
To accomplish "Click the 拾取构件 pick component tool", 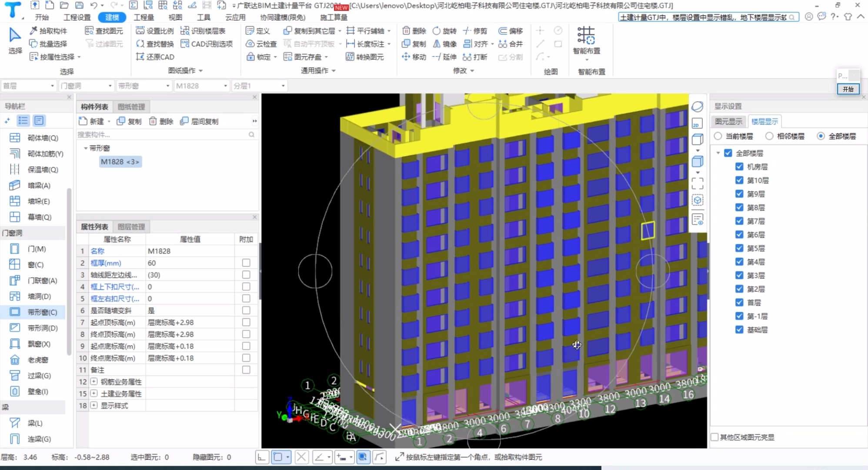I will [48, 31].
